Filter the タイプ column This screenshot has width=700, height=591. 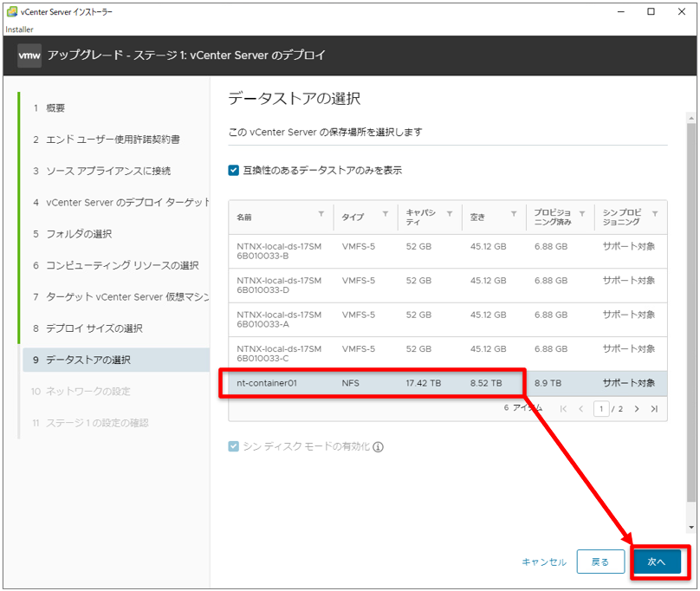pyautogui.click(x=386, y=214)
